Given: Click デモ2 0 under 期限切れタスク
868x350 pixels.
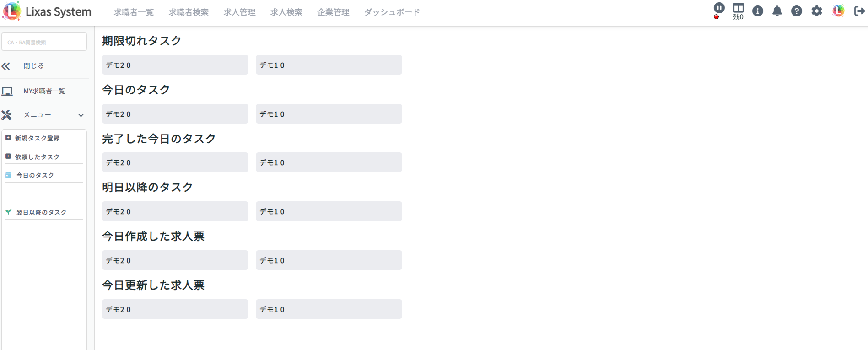Looking at the screenshot, I should 175,65.
